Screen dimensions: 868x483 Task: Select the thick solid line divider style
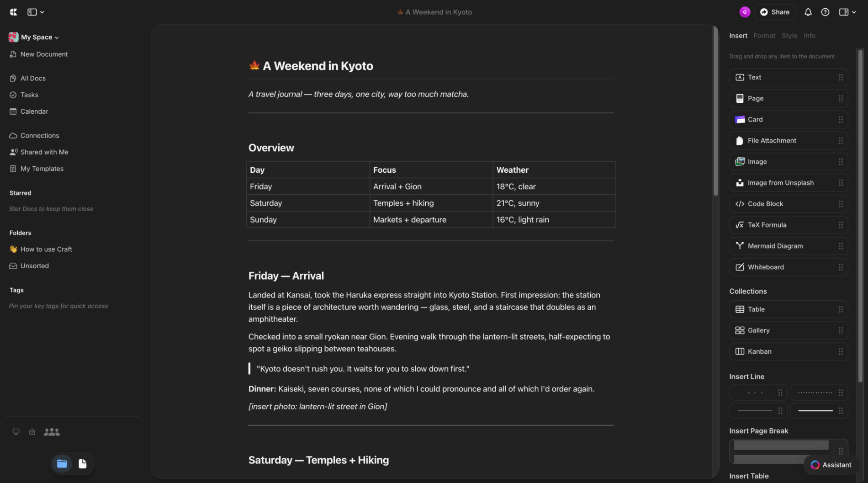click(x=819, y=411)
